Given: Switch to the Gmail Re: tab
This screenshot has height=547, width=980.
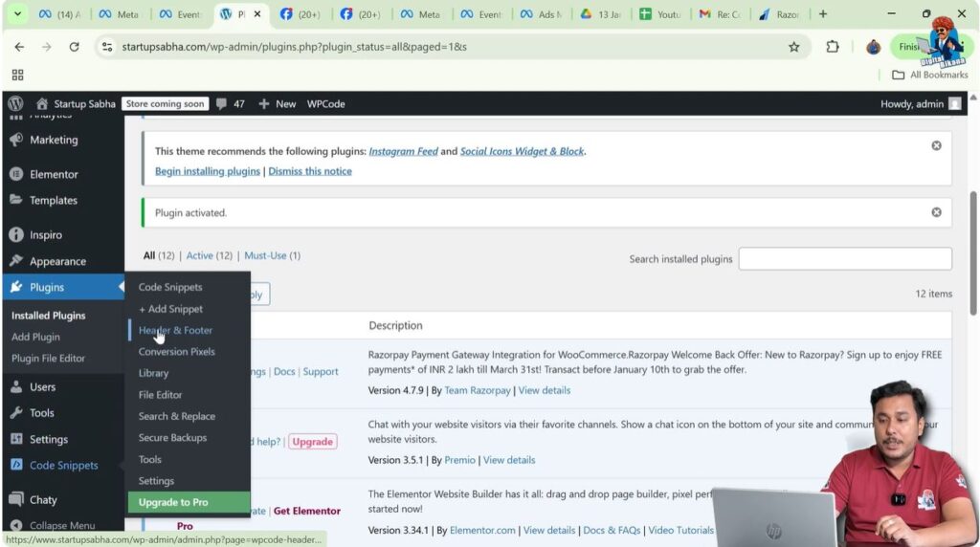Looking at the screenshot, I should point(720,13).
